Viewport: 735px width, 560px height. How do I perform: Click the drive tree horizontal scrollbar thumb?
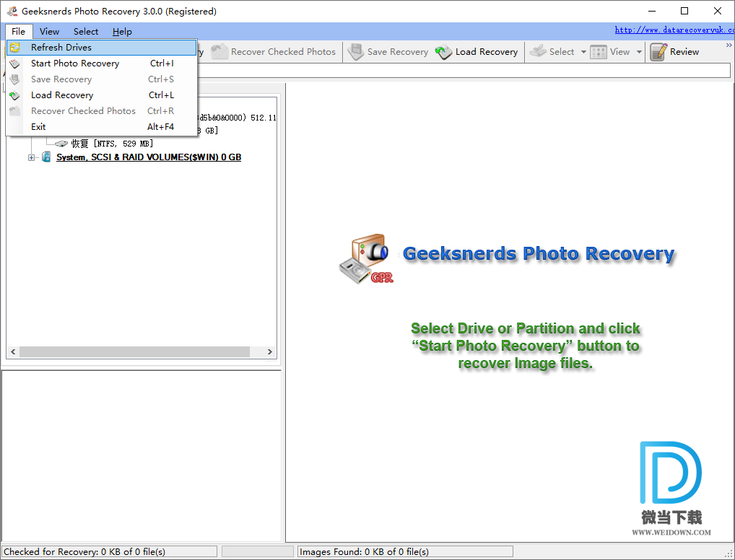134,351
